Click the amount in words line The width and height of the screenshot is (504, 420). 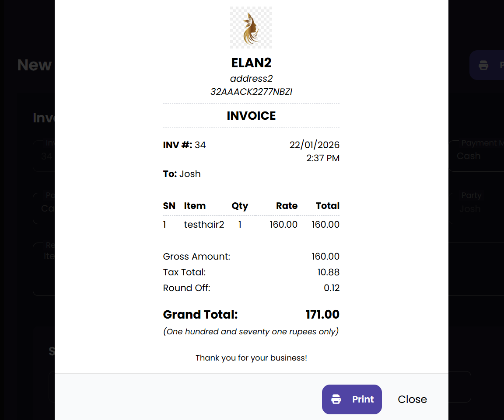251,331
